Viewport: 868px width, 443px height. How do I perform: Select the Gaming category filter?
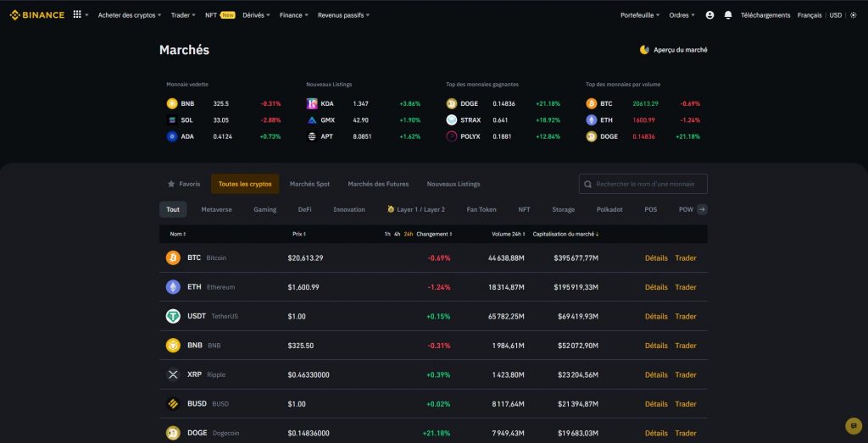264,209
